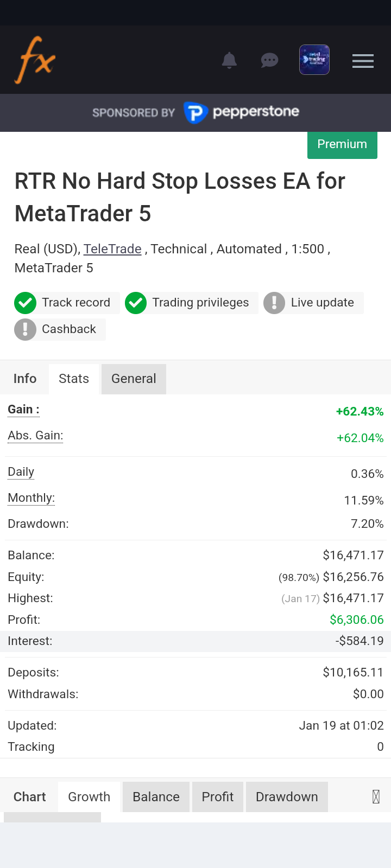This screenshot has width=391, height=868.
Task: Click the Premium badge button
Action: coord(342,144)
